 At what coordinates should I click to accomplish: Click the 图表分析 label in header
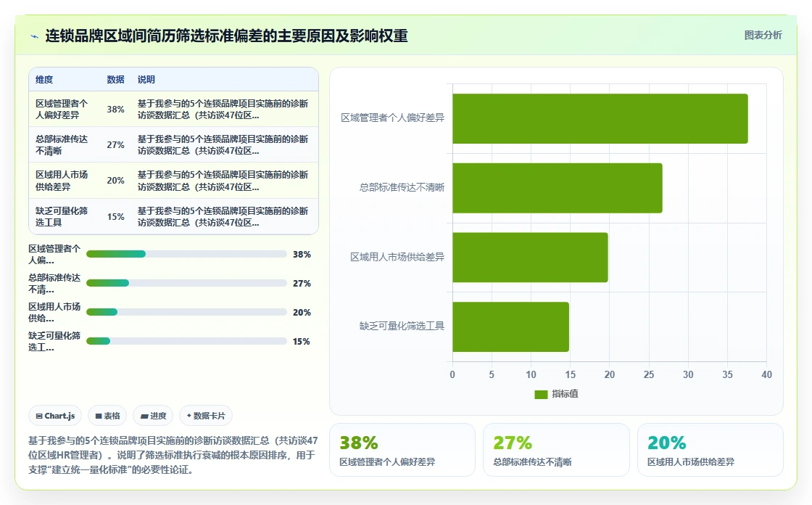click(x=763, y=36)
